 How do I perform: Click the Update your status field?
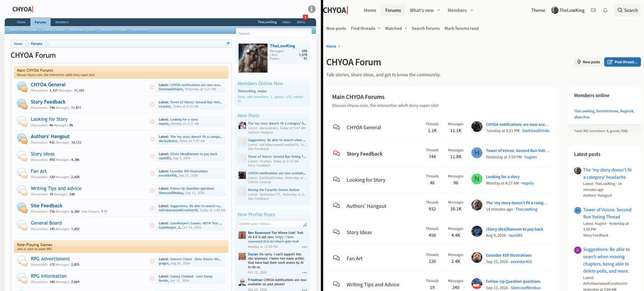tap(272, 224)
